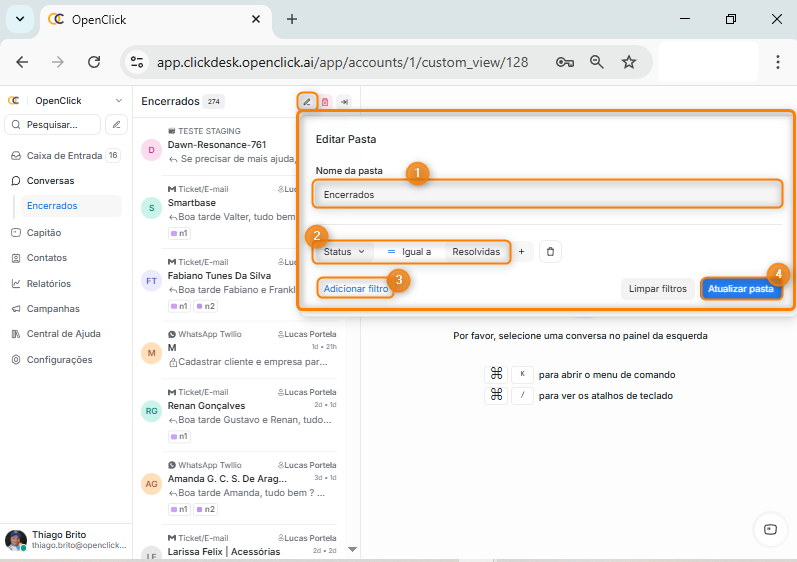797x562 pixels.
Task: Open the Status attribute dropdown
Action: point(344,252)
